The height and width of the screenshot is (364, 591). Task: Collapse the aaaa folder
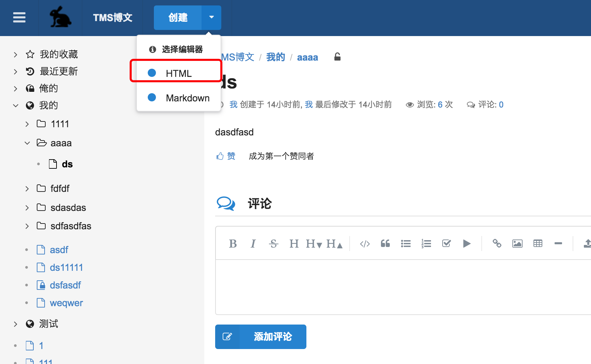tap(27, 143)
